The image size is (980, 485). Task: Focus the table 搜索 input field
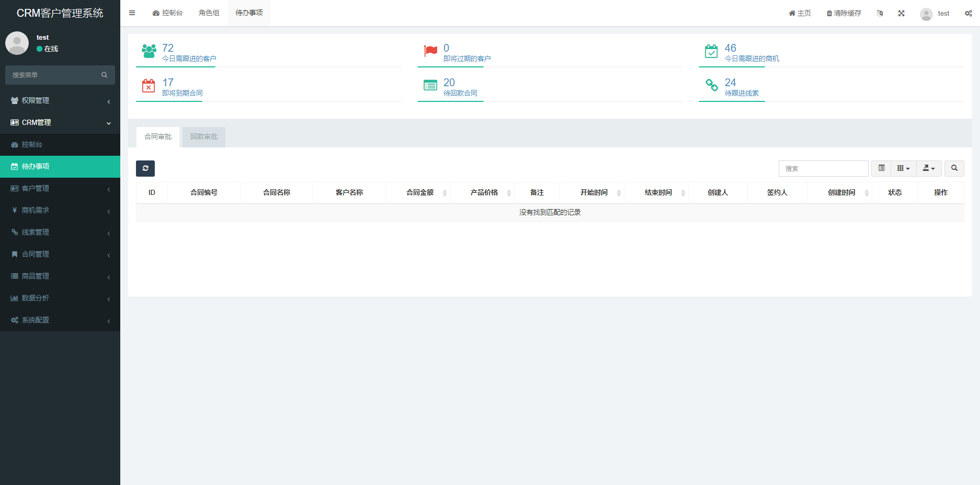click(824, 168)
